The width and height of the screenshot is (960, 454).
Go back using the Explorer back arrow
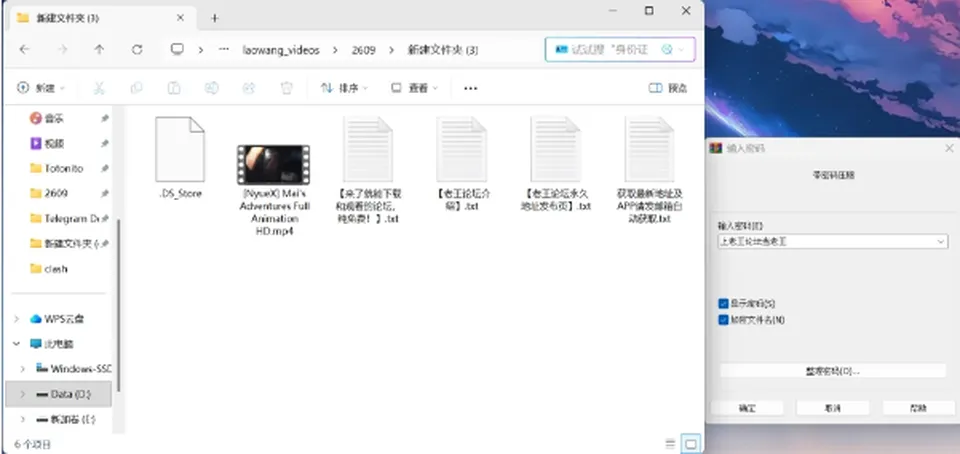(x=24, y=50)
